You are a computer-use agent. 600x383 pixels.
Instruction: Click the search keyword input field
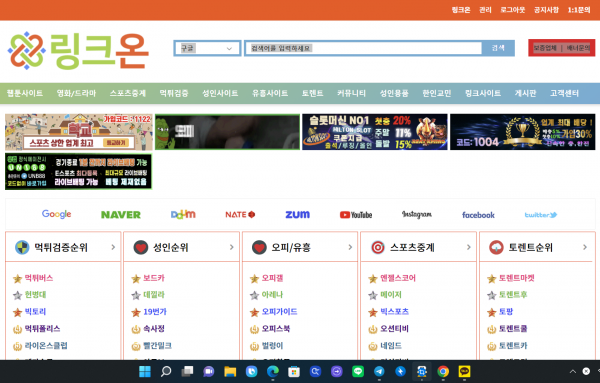coord(363,48)
